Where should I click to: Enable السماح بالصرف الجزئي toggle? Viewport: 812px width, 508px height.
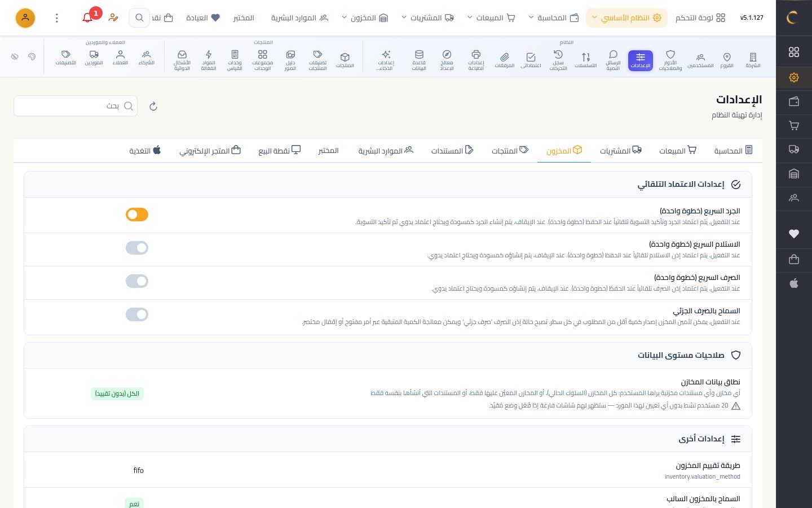pos(137,314)
